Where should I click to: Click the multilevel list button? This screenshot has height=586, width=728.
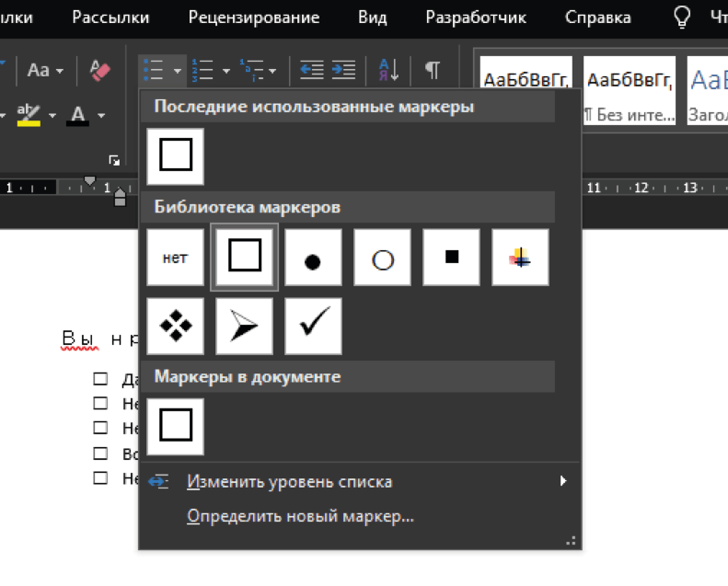coord(251,71)
